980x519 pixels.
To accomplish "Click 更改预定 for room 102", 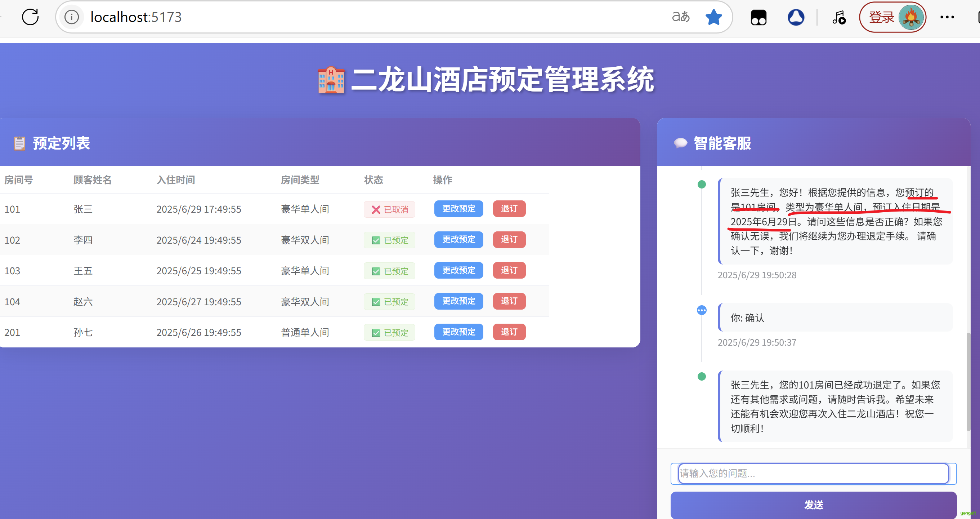I will click(x=458, y=240).
